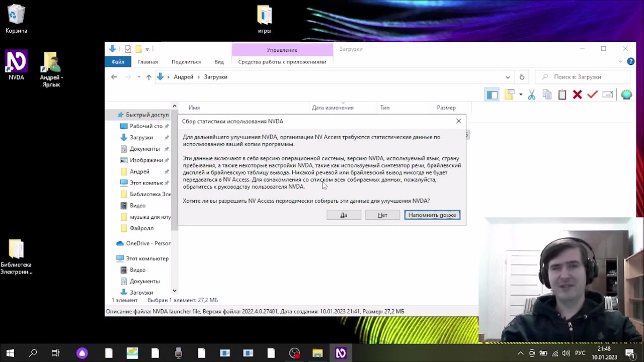Open volume control in system tray

(566, 353)
